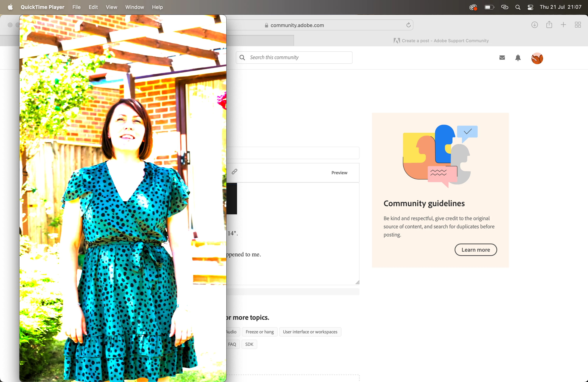Click the Search this community field
Image resolution: width=588 pixels, height=382 pixels.
(294, 58)
